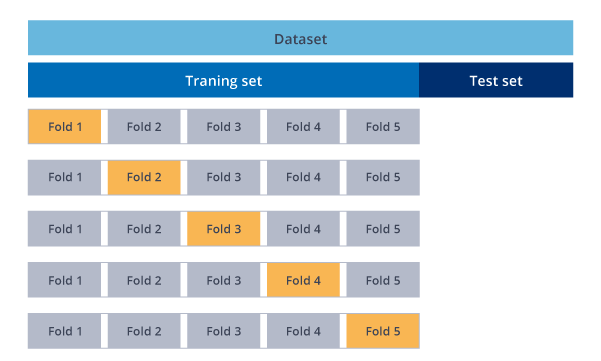Image resolution: width=601 pixels, height=361 pixels.
Task: Select gray Fold 1 in last row
Action: coord(64,331)
